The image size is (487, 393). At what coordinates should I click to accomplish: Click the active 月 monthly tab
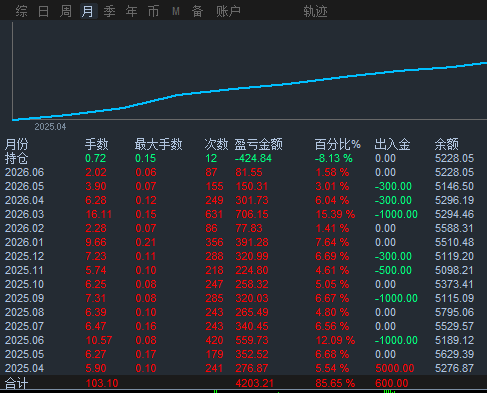[x=88, y=12]
